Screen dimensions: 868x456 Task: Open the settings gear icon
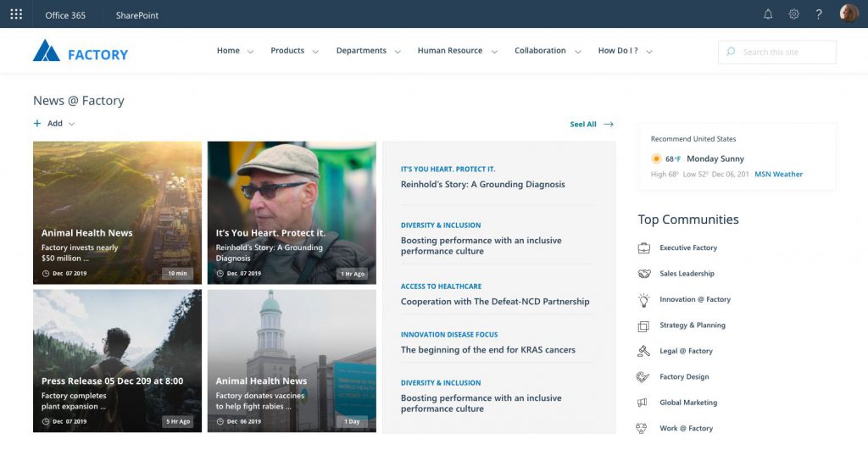(793, 14)
